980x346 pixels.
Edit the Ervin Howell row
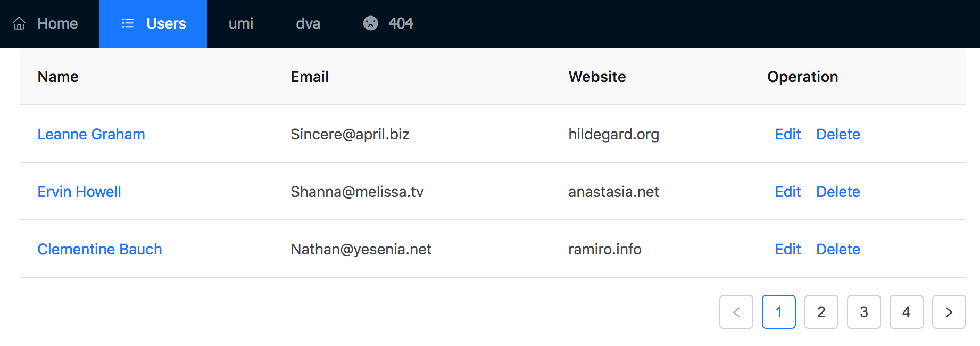click(787, 192)
